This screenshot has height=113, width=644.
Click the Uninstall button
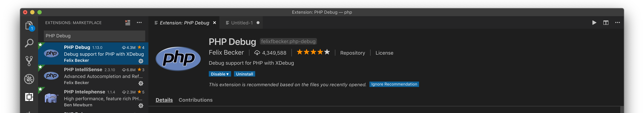(x=245, y=74)
